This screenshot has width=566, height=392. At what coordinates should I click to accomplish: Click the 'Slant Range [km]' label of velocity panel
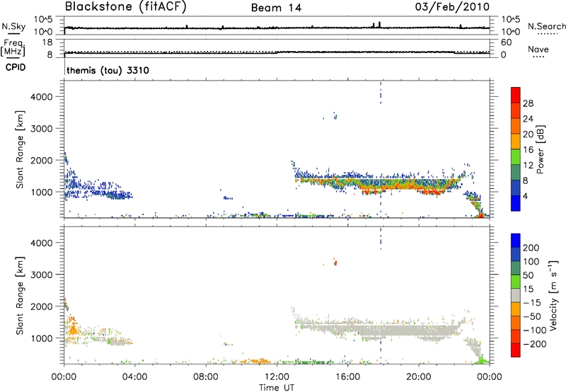[20, 295]
